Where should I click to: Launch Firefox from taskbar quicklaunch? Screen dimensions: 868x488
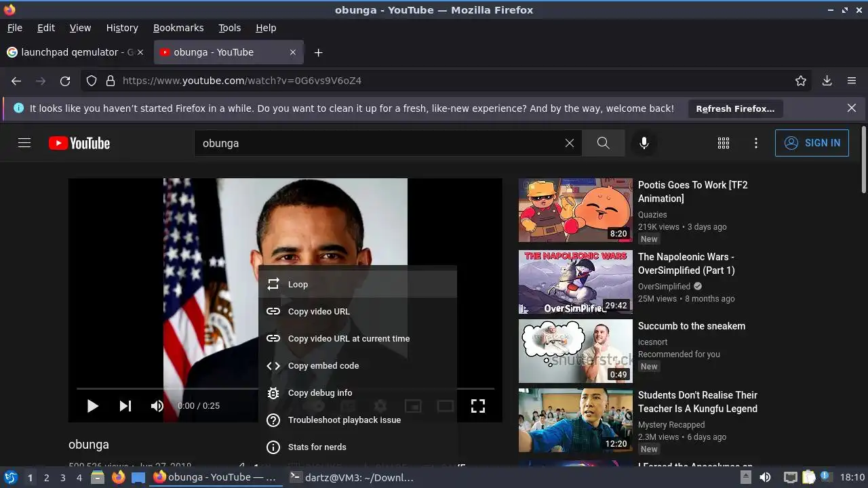click(119, 477)
